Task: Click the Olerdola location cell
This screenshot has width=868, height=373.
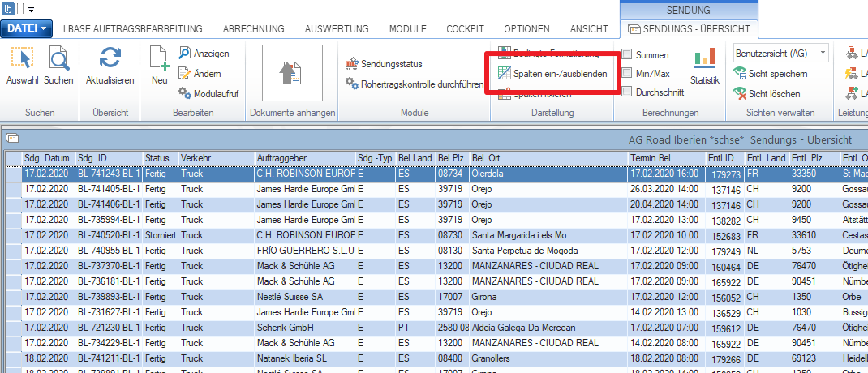Action: tap(548, 174)
